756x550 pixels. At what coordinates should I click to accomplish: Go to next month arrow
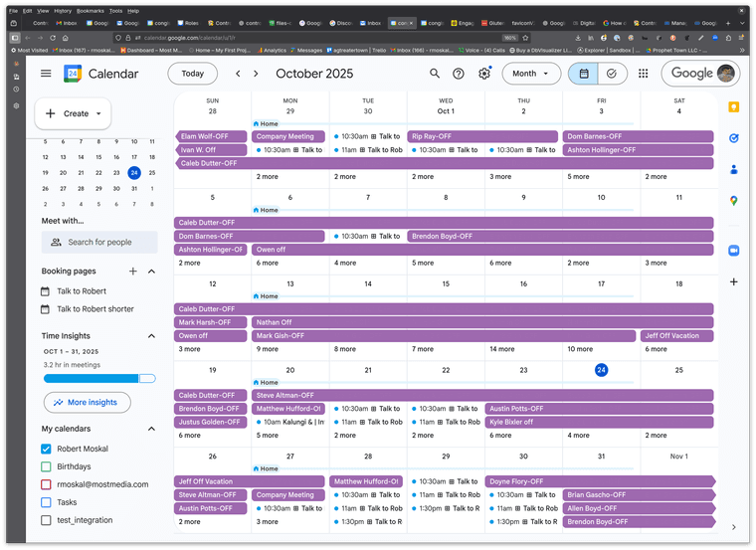[x=257, y=74]
